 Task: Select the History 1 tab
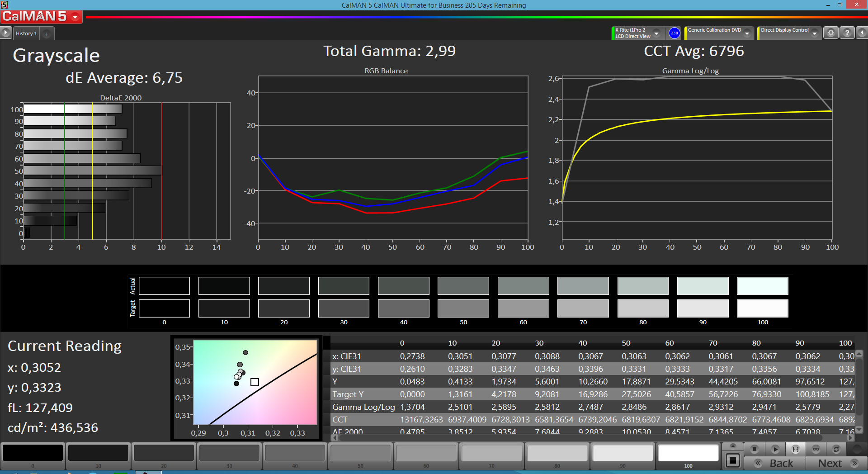click(26, 33)
